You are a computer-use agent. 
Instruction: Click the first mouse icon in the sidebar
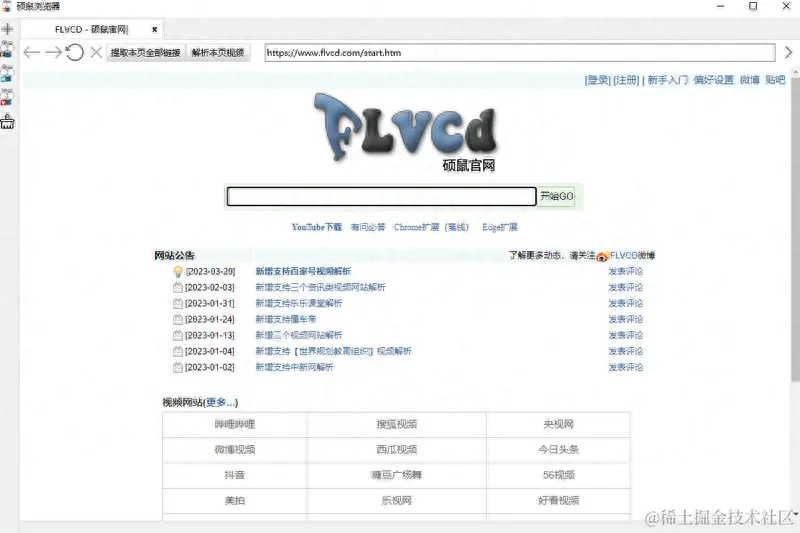(x=7, y=49)
